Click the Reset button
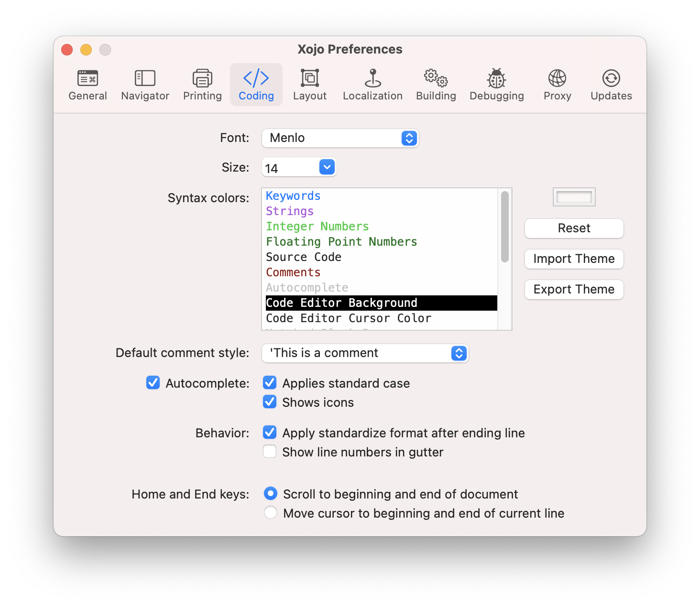 tap(574, 228)
